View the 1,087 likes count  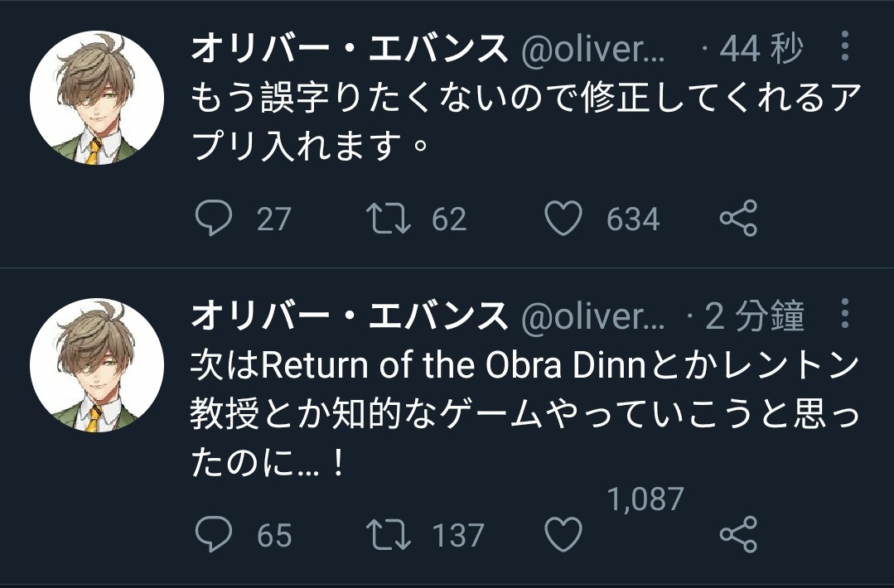pos(645,499)
